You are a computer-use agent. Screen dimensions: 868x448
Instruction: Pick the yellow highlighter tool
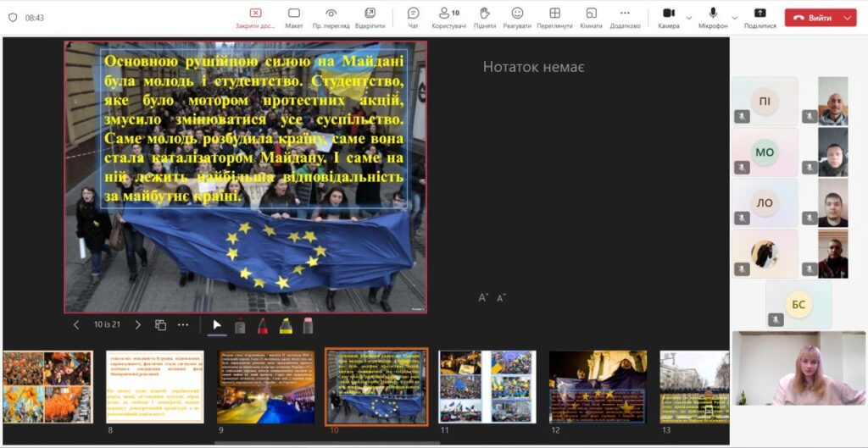286,325
